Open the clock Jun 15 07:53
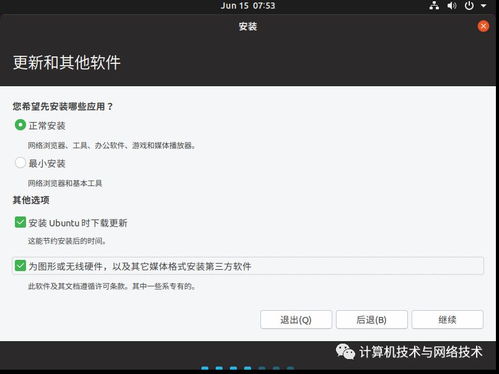The height and width of the screenshot is (374, 499). tap(248, 6)
